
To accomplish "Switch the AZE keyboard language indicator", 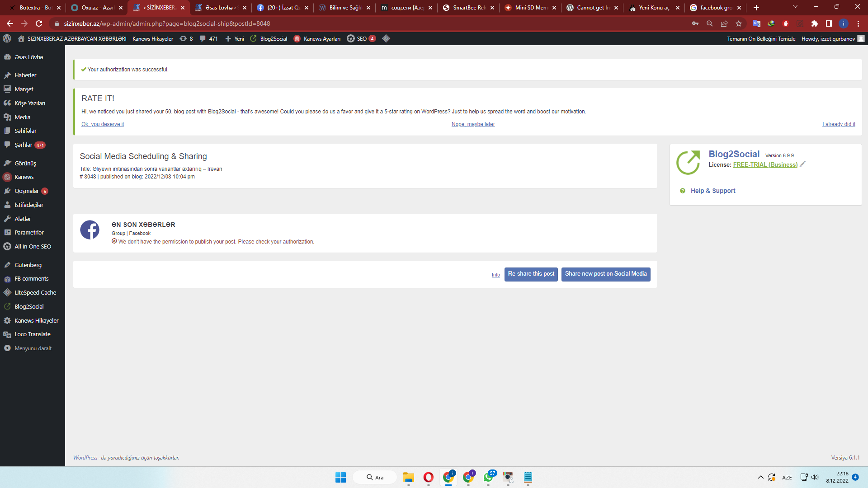I will point(787,478).
